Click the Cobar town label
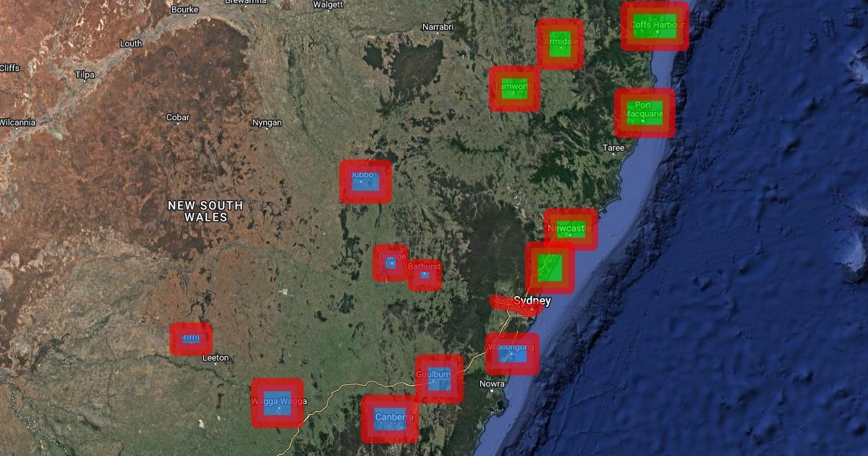The width and height of the screenshot is (868, 456). (178, 117)
